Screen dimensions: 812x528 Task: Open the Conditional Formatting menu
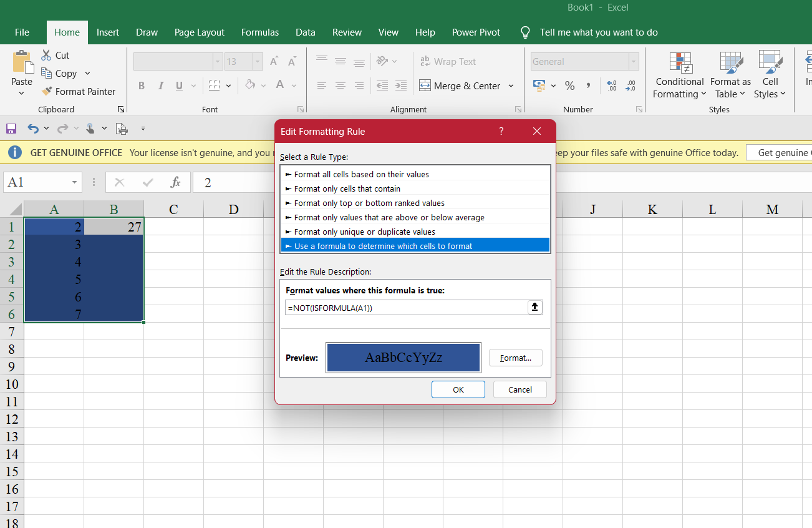coord(680,75)
